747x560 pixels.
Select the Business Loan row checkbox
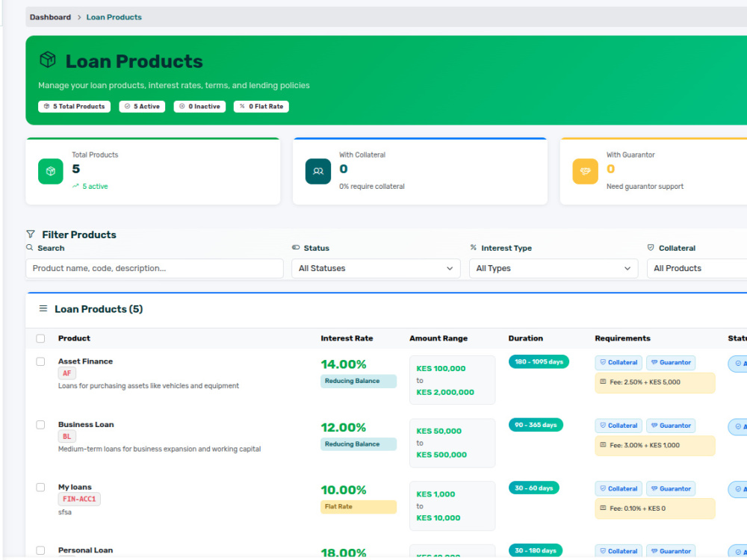click(40, 424)
